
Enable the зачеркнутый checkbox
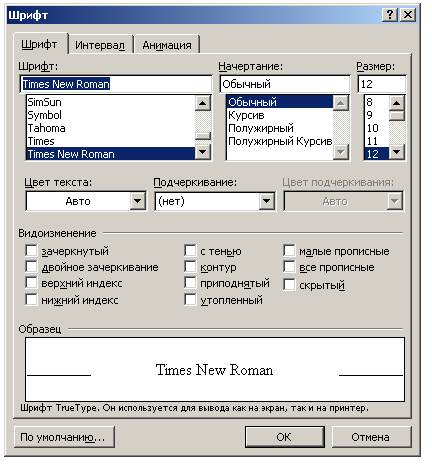(31, 251)
